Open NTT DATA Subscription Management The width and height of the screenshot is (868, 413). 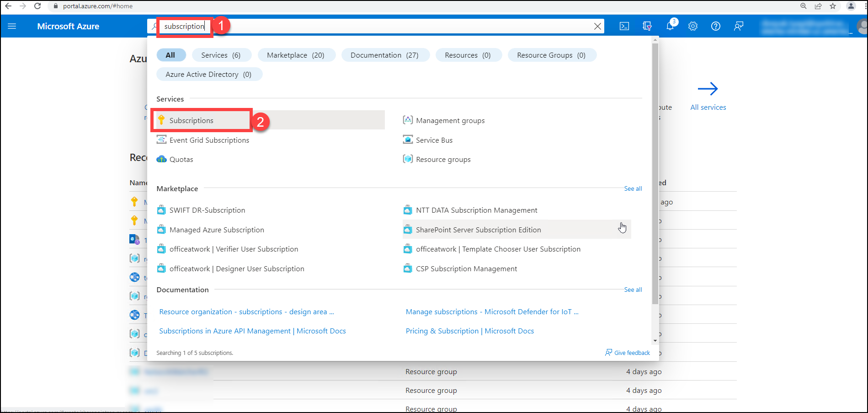click(x=477, y=210)
